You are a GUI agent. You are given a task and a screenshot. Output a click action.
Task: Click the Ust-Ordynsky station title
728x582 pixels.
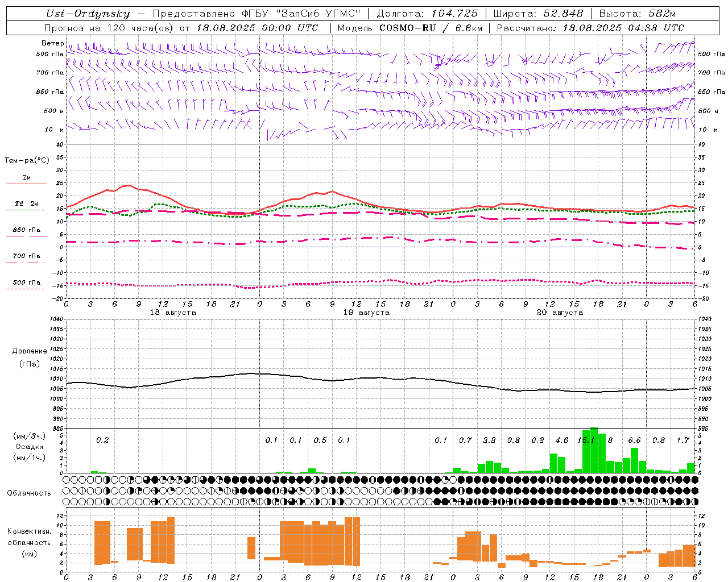[88, 14]
